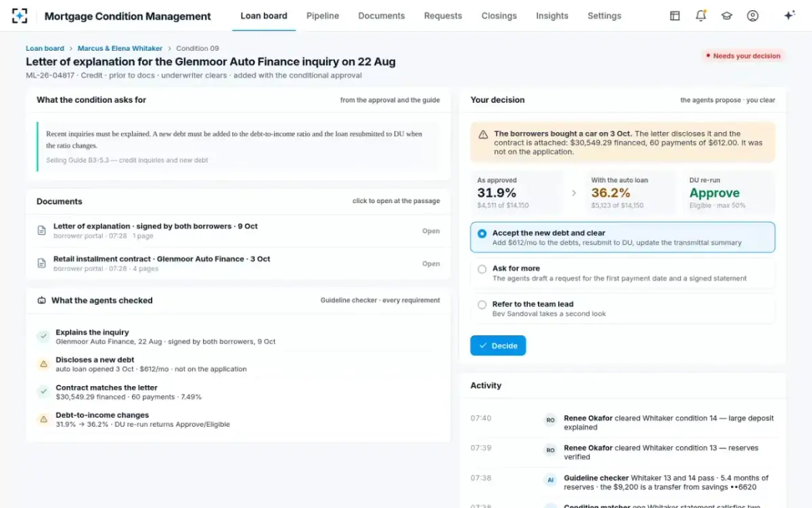Open the Settings tab
This screenshot has height=508, width=812.
point(604,16)
